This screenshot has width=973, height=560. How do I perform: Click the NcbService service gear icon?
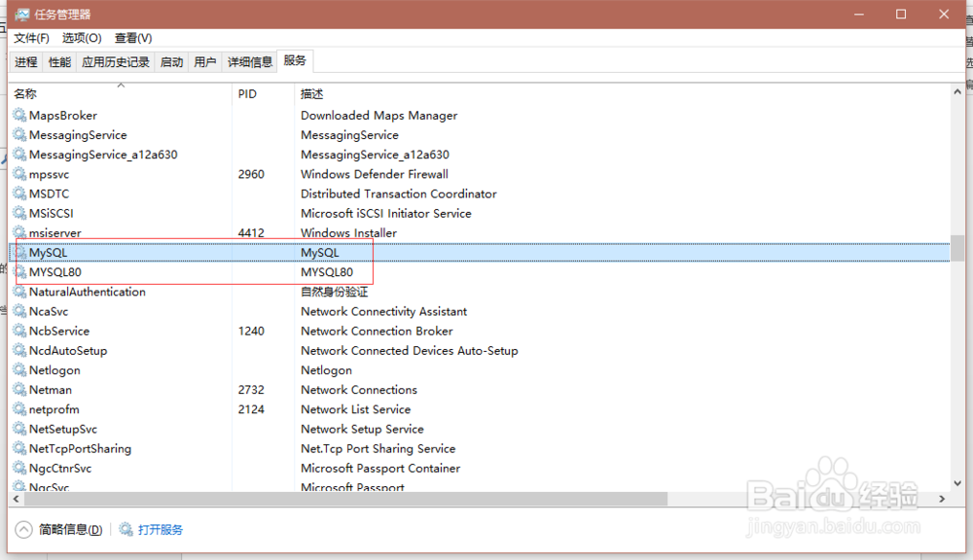point(19,331)
